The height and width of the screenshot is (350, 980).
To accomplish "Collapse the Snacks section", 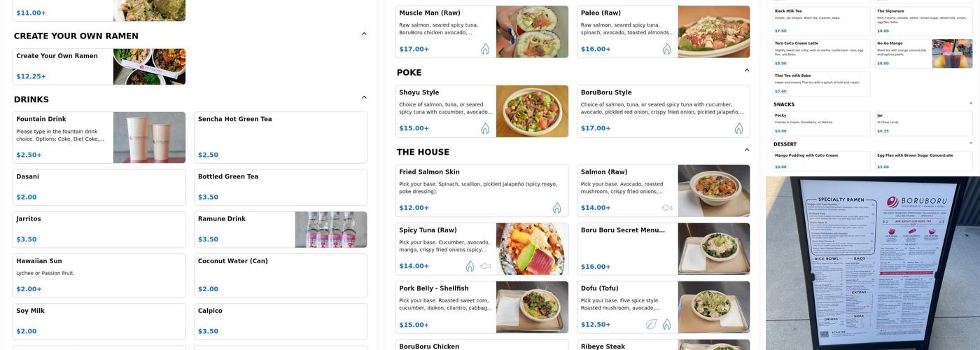I will coord(970,104).
